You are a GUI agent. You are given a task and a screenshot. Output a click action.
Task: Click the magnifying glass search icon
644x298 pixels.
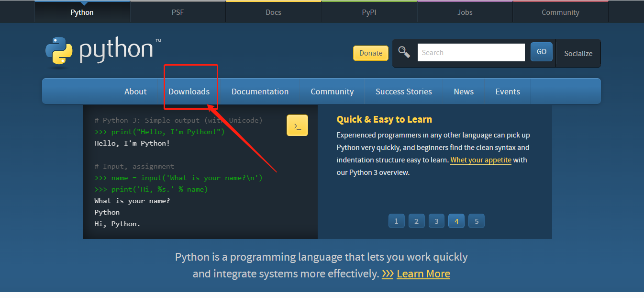pos(404,52)
